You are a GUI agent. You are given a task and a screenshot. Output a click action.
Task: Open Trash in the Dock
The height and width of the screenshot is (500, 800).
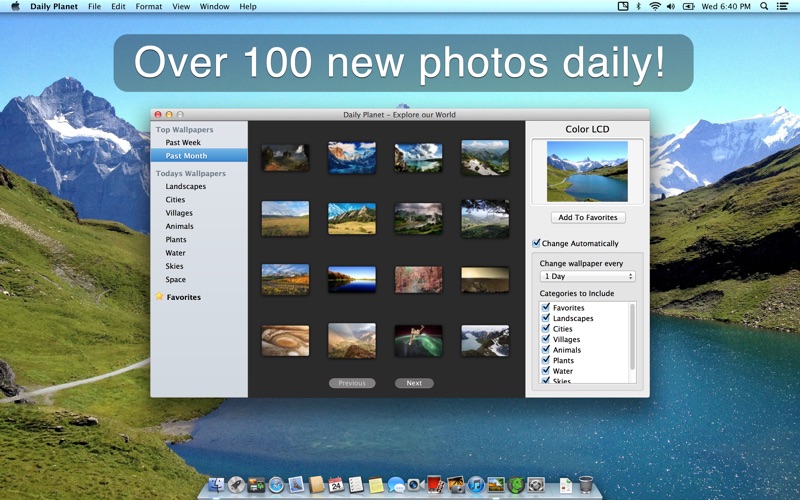(586, 484)
